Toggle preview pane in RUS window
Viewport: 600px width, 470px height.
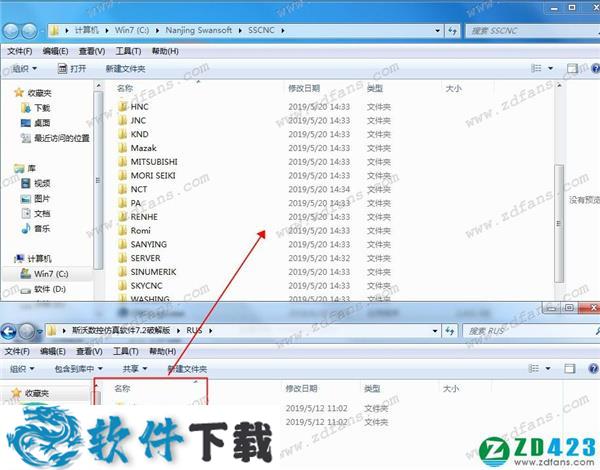(x=570, y=369)
